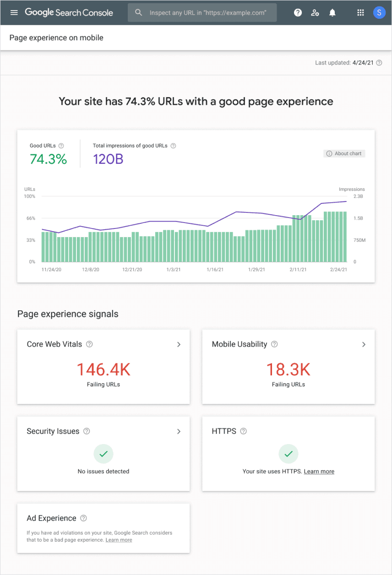Screen dimensions: 392x575
Task: Click the HTTPS help icon
Action: point(243,431)
